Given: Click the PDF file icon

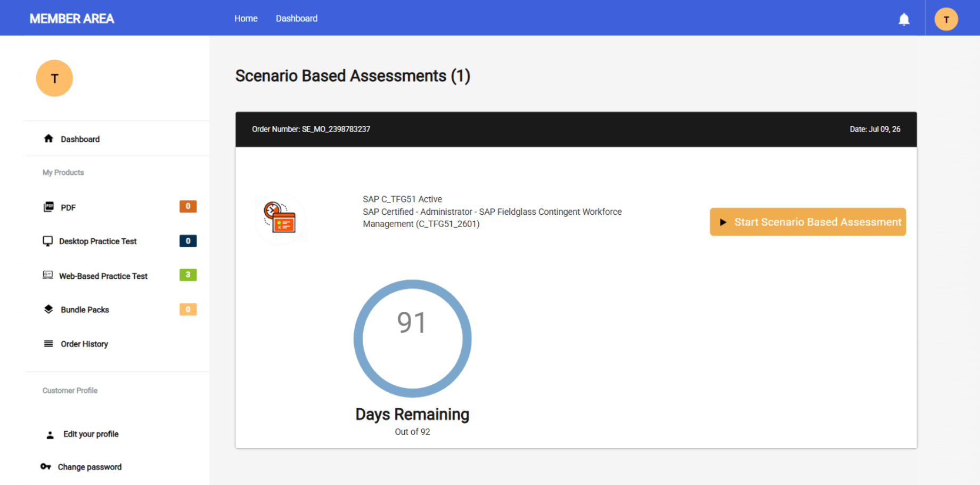Looking at the screenshot, I should click(48, 207).
